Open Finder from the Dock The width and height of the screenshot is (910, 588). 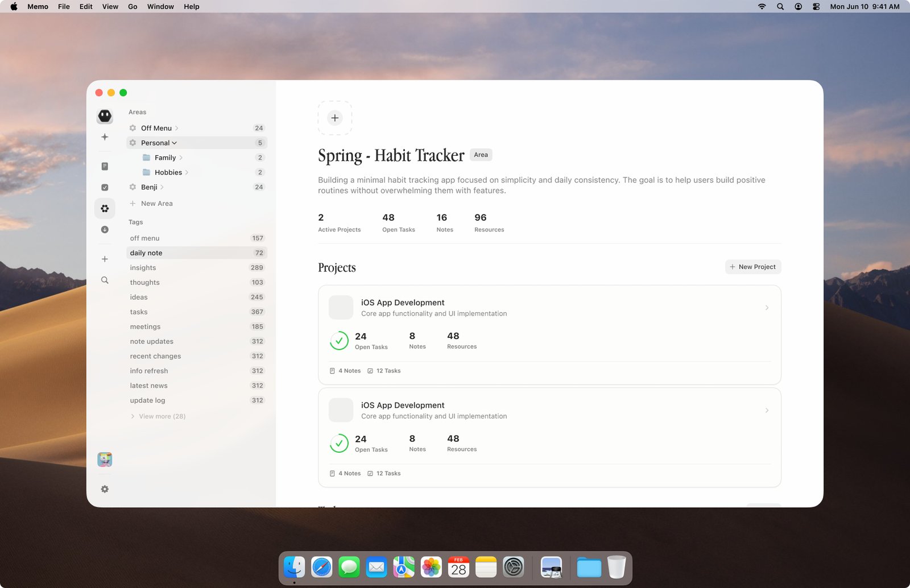tap(295, 567)
